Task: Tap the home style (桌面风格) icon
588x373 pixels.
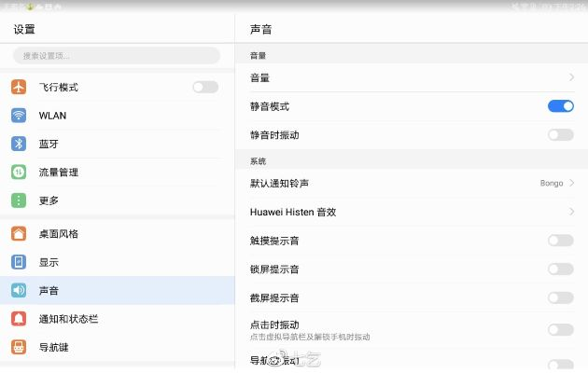Action: click(19, 234)
